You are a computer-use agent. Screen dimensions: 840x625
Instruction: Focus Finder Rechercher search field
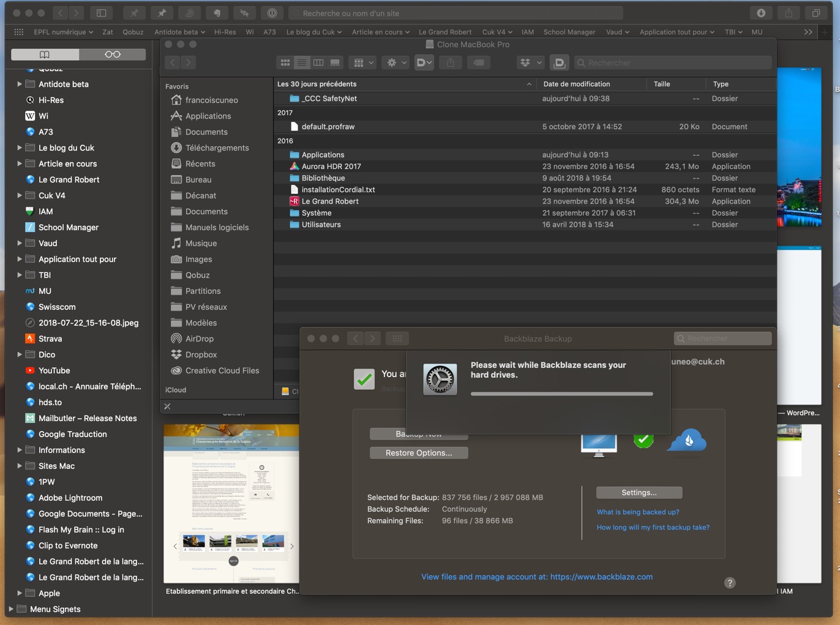click(x=673, y=62)
